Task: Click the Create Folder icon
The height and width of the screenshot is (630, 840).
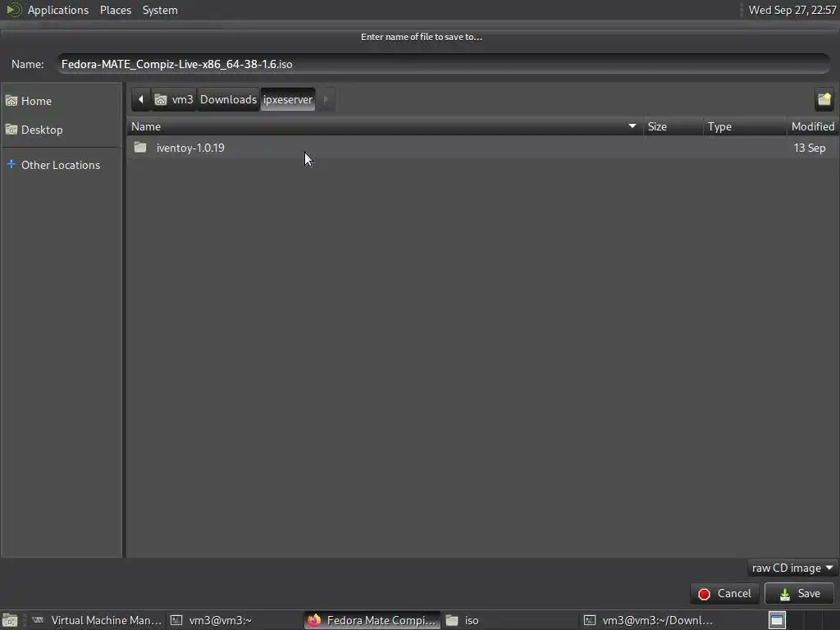Action: [x=824, y=99]
